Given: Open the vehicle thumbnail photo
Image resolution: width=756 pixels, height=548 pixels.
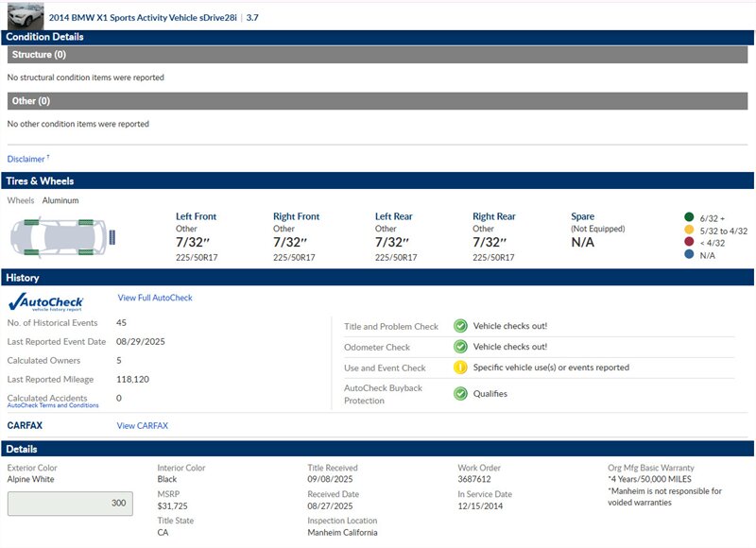Looking at the screenshot, I should point(26,15).
